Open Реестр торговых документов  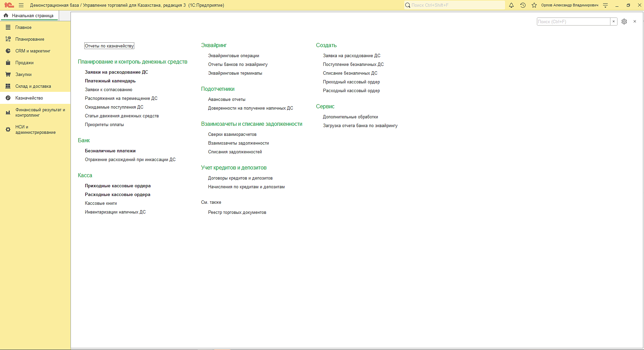click(237, 212)
